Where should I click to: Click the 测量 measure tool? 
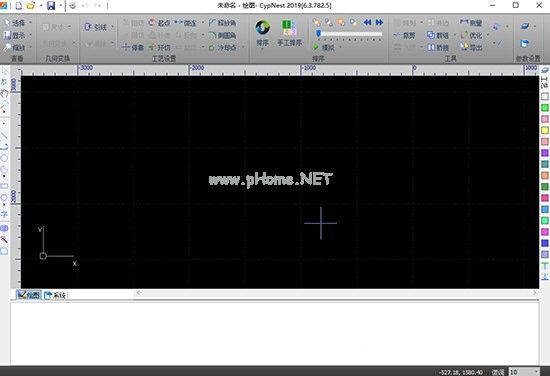(471, 23)
